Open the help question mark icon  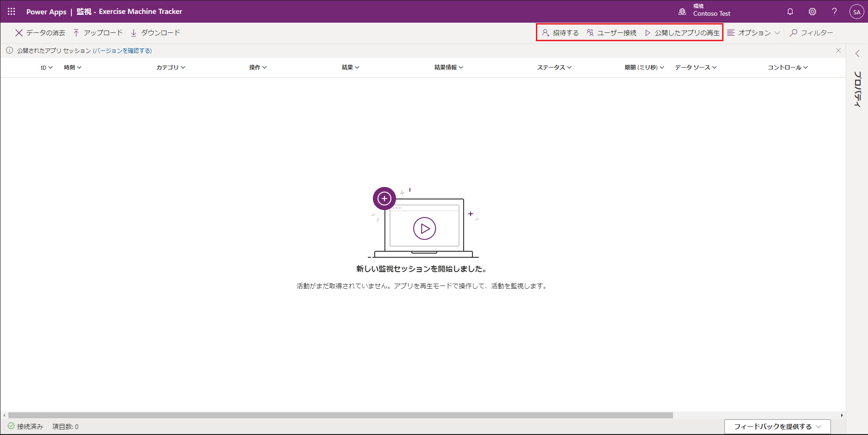835,12
